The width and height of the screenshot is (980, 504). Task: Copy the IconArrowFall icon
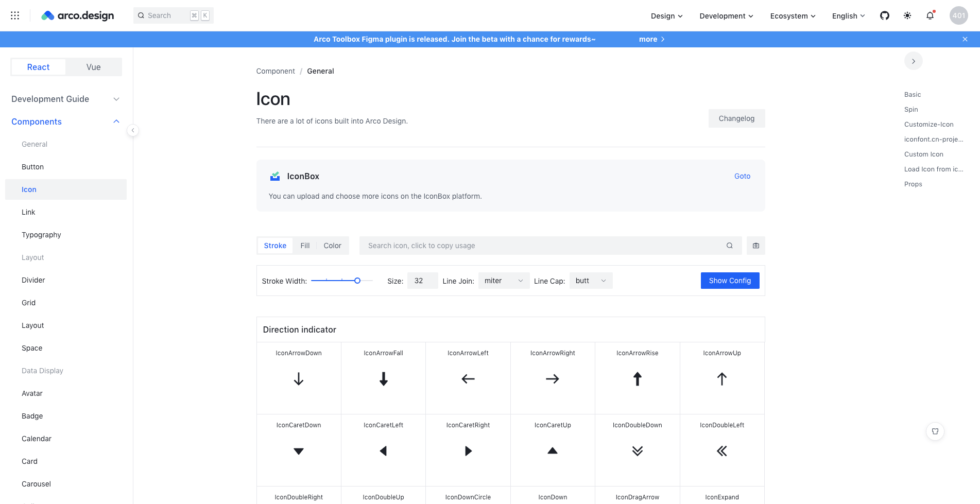click(x=383, y=378)
